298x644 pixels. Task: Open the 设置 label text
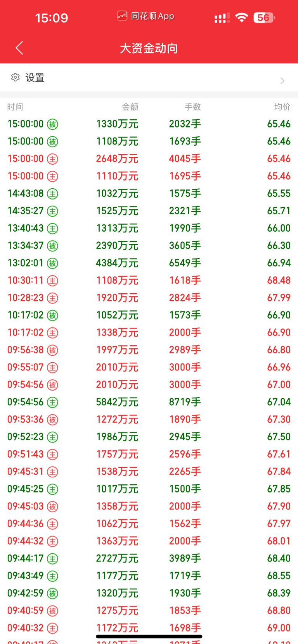pos(35,78)
